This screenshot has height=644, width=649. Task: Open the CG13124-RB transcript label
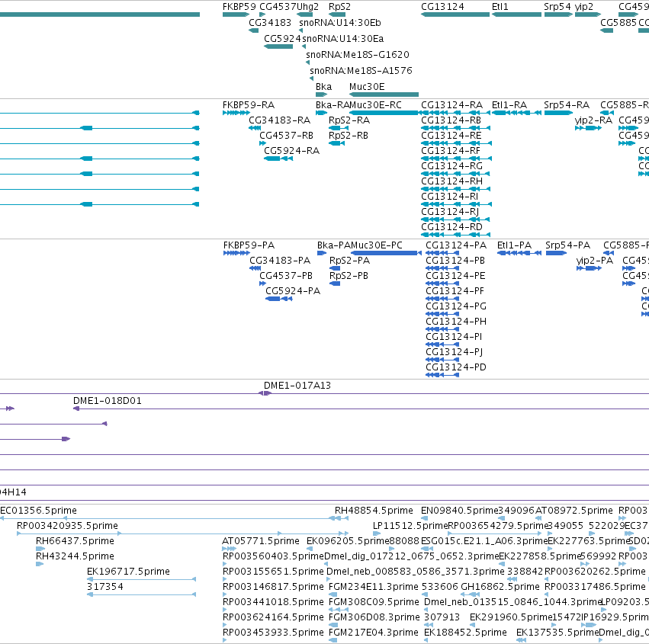click(x=451, y=120)
